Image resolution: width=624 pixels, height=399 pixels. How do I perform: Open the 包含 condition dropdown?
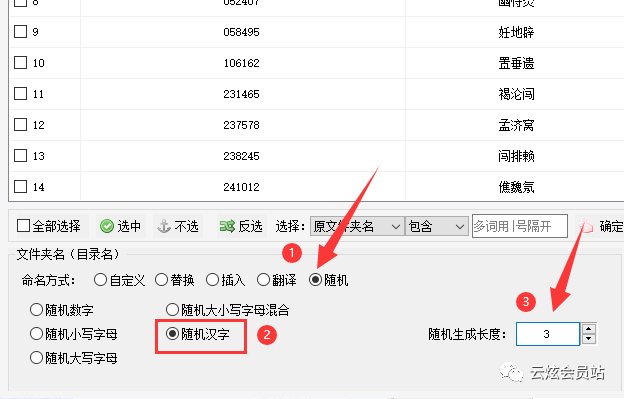tap(437, 226)
